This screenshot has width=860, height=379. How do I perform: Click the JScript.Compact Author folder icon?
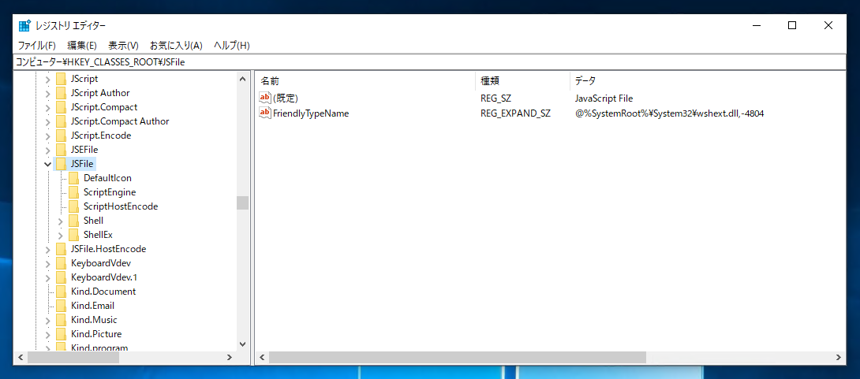(x=61, y=121)
